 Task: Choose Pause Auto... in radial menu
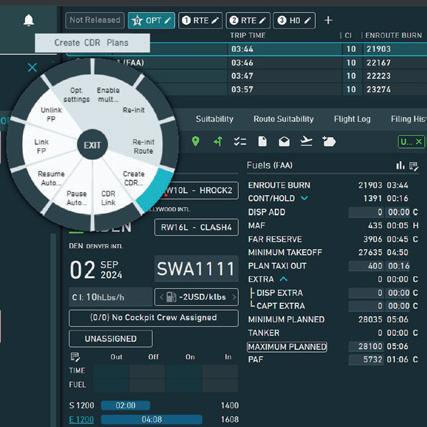pyautogui.click(x=77, y=198)
